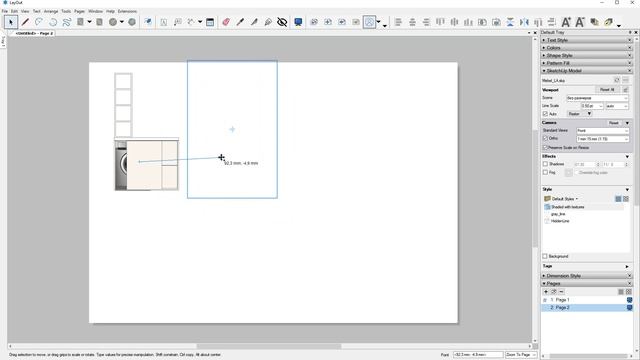Image resolution: width=640 pixels, height=360 pixels.
Task: Choose the Join tool
Action: [x=268, y=22]
